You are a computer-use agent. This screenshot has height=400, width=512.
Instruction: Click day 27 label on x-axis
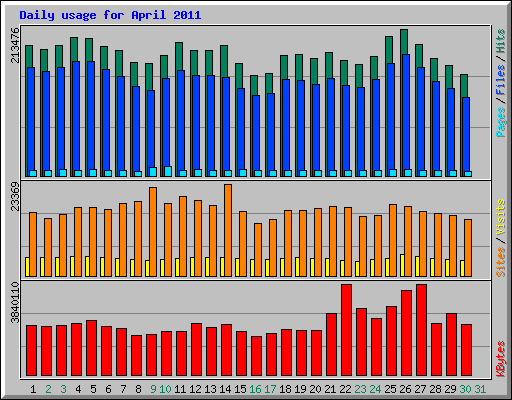point(420,389)
